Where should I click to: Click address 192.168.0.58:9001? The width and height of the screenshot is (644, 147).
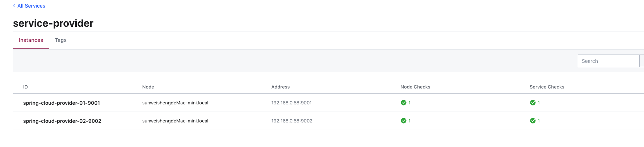(291, 103)
